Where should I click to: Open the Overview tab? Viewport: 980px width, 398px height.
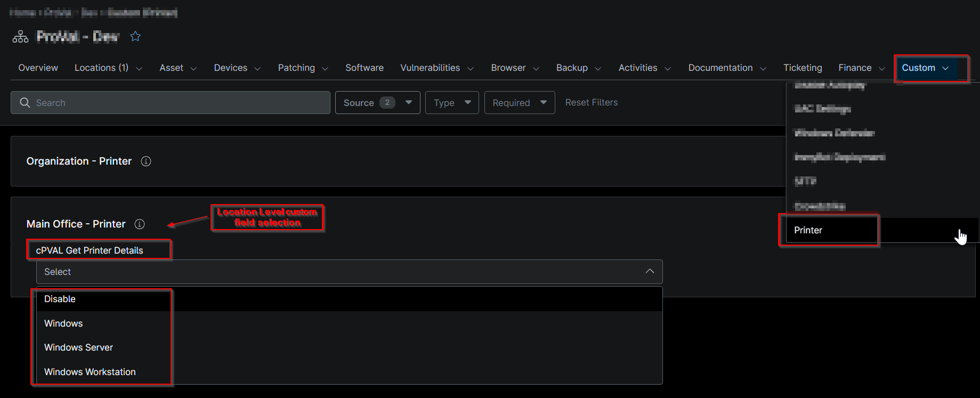pos(38,68)
